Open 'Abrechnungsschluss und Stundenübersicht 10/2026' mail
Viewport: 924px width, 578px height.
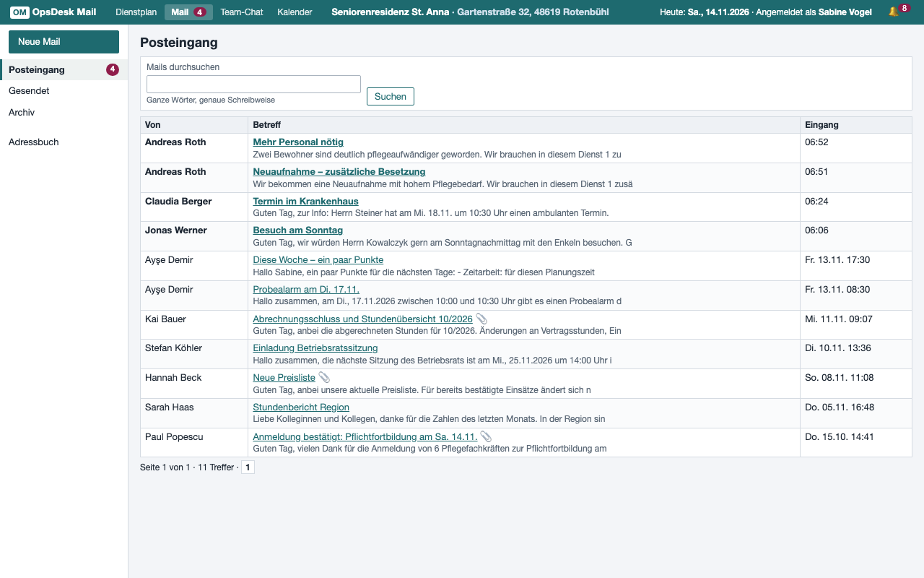(362, 319)
